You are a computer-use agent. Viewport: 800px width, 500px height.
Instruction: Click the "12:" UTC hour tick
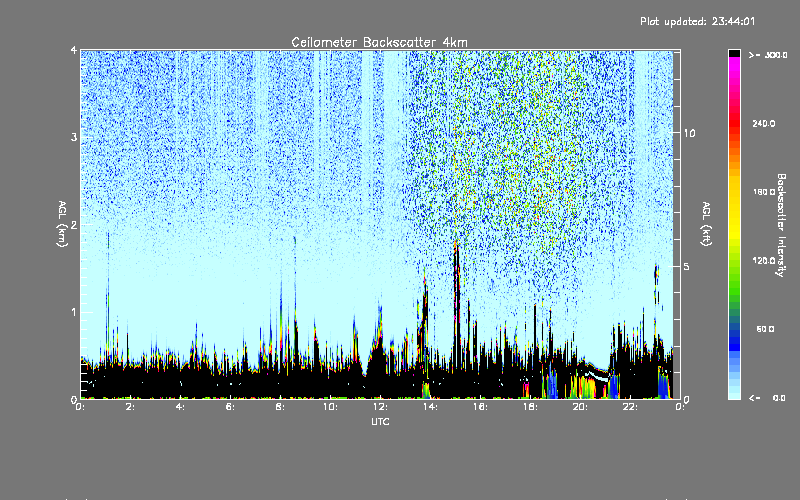(x=380, y=407)
